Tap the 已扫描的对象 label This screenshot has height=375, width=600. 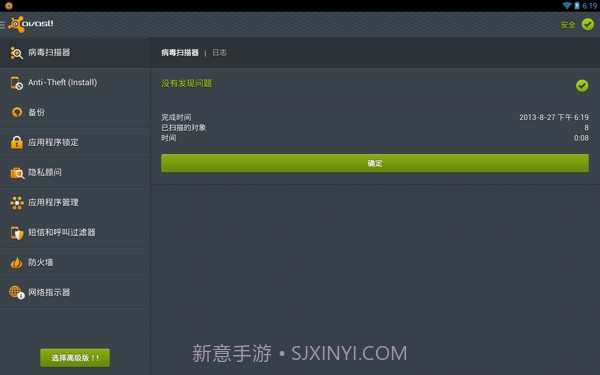pos(184,128)
